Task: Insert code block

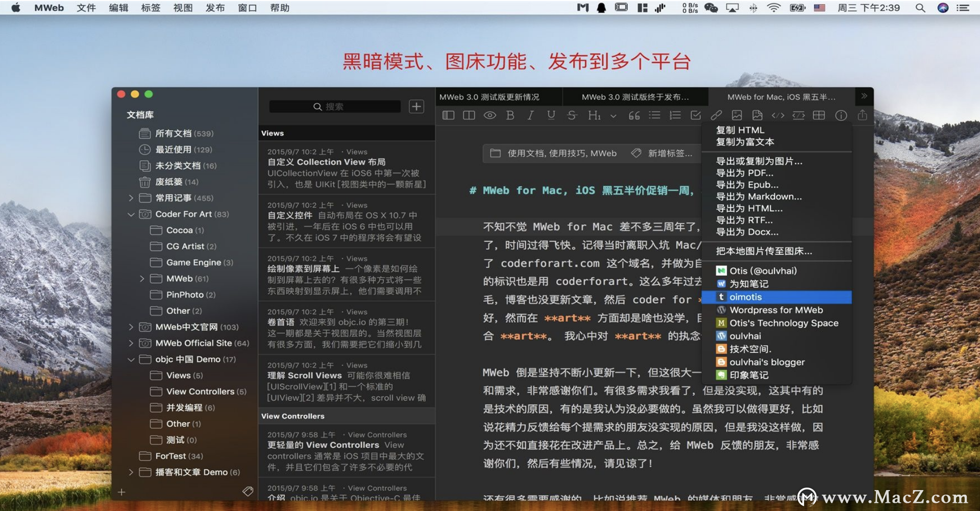Action: click(x=798, y=115)
